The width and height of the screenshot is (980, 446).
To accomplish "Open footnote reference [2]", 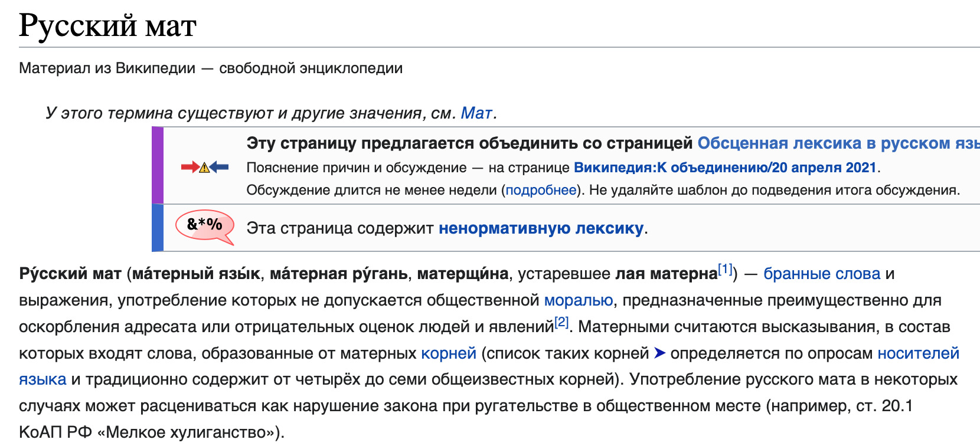I will tap(561, 323).
